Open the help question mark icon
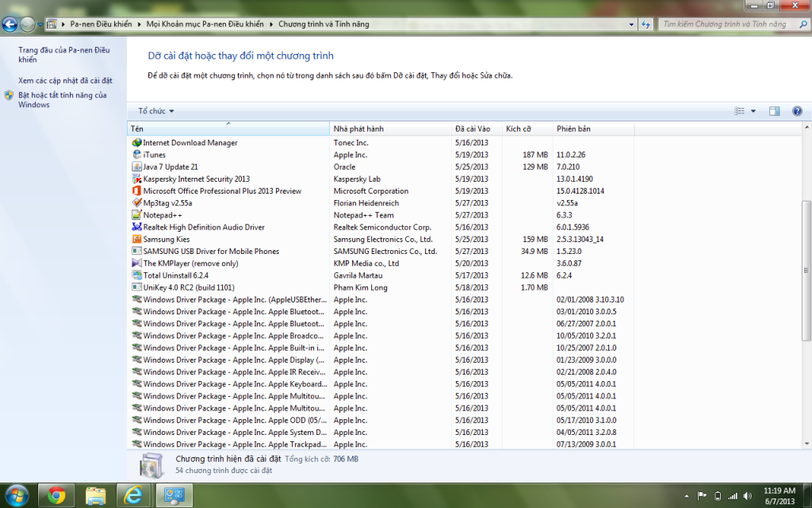 click(797, 111)
